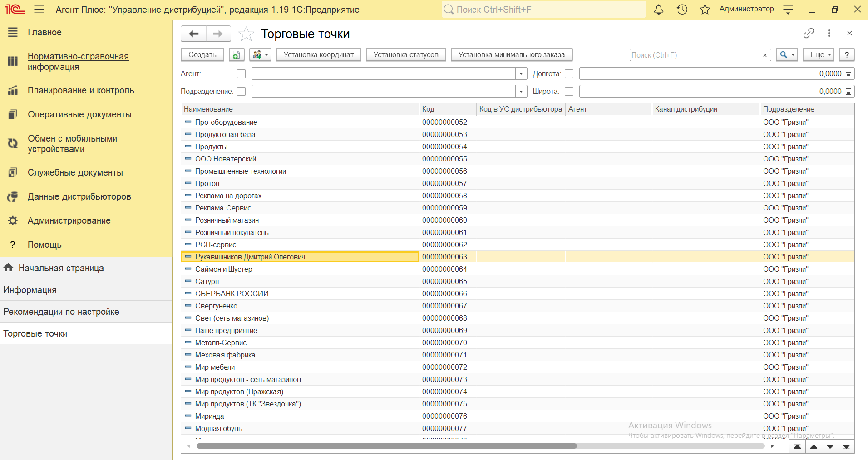Image resolution: width=868 pixels, height=460 pixels.
Task: Jump to first row list button
Action: tap(797, 447)
